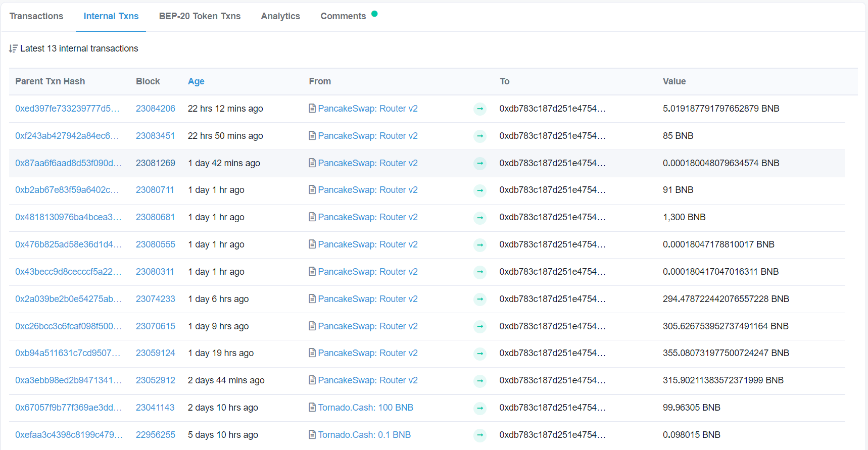The height and width of the screenshot is (450, 868).
Task: Open PancakeSwap: Router v2 in the 91 BNB row
Action: tap(368, 190)
